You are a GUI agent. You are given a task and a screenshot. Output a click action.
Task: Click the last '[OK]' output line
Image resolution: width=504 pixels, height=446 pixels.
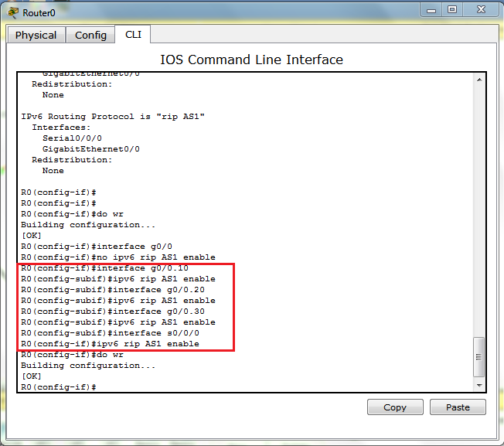point(31,376)
